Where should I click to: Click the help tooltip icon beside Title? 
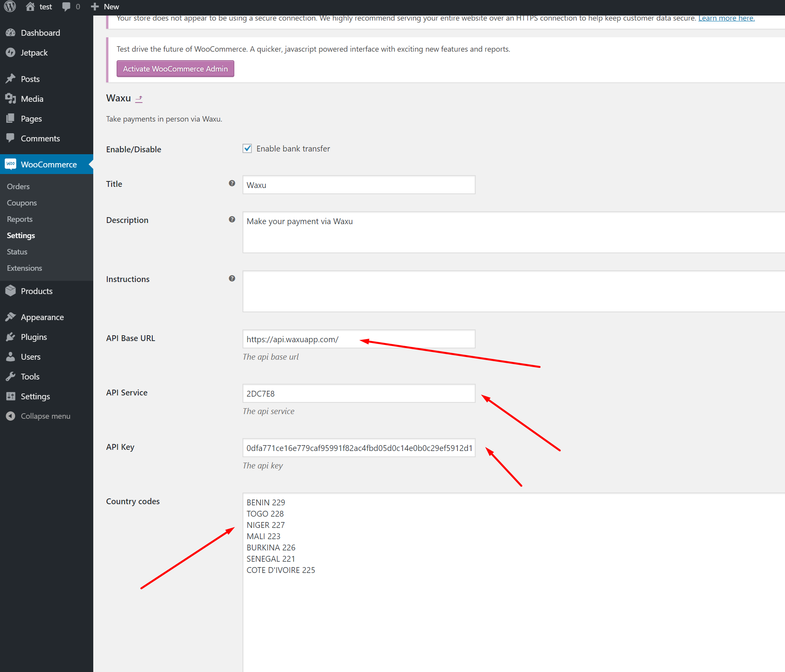click(232, 183)
